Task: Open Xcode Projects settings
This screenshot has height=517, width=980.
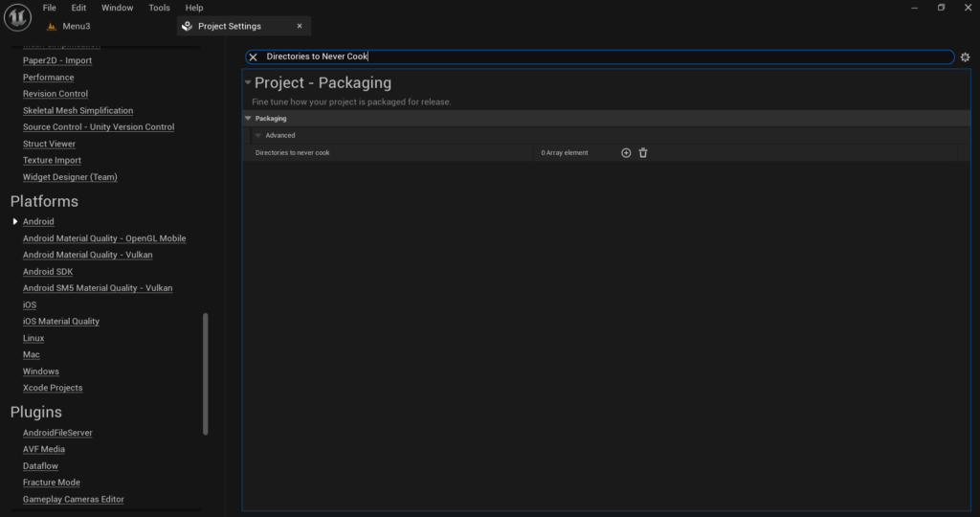Action: point(53,387)
